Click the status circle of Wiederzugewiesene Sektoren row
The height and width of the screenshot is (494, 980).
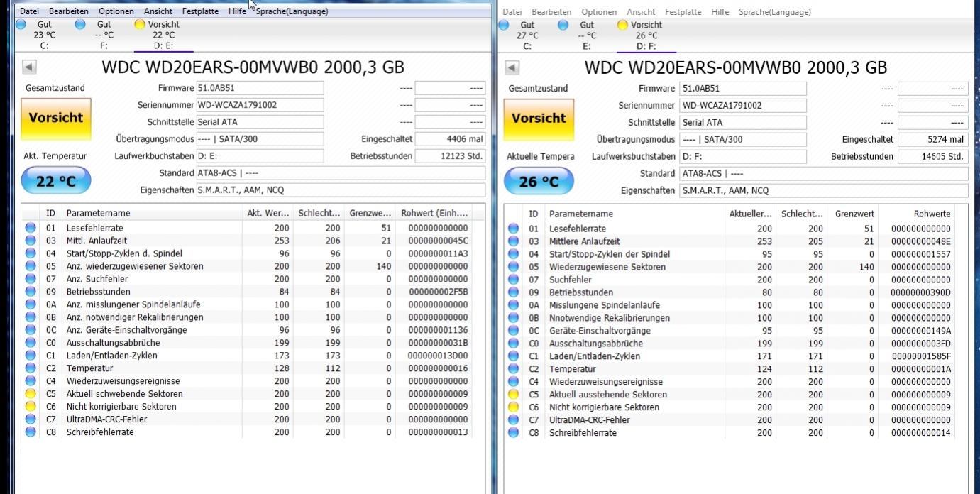pyautogui.click(x=513, y=267)
